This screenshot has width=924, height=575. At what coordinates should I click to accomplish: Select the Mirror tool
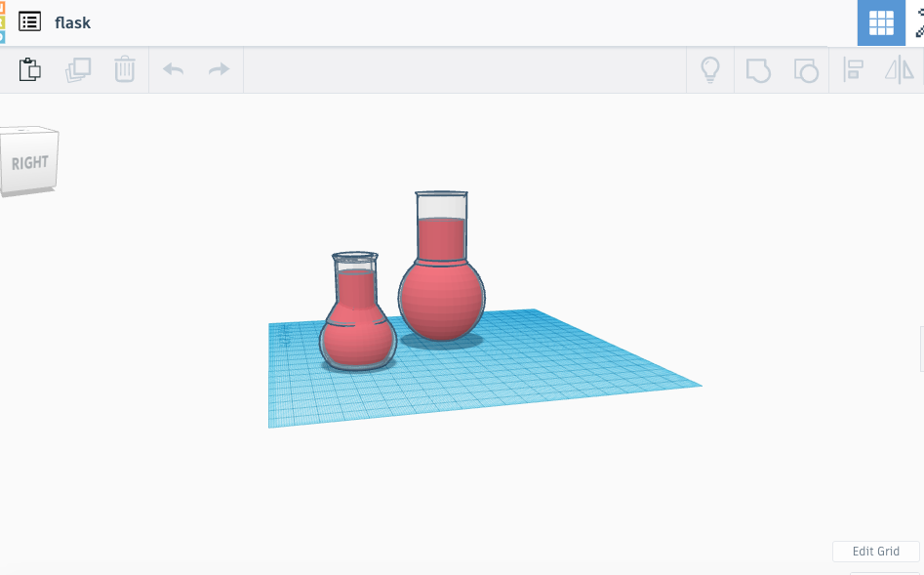pyautogui.click(x=899, y=70)
